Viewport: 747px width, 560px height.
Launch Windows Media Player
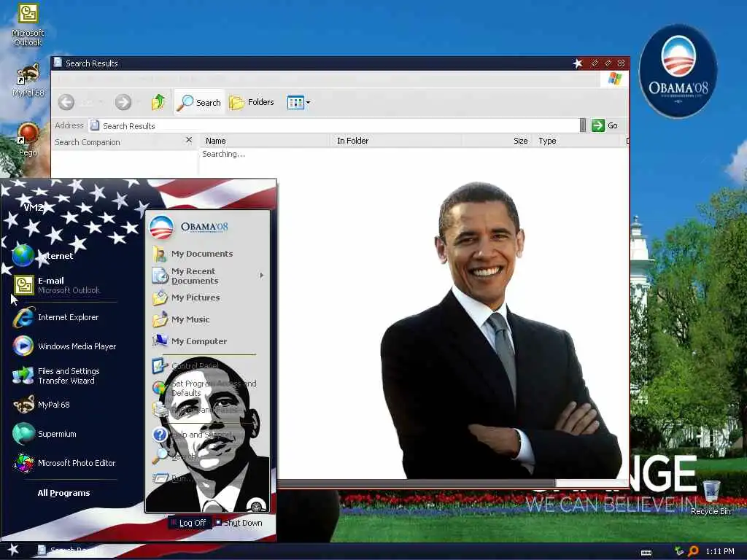coord(64,346)
